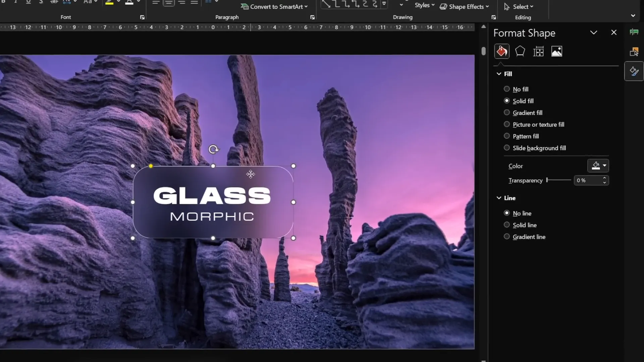The height and width of the screenshot is (362, 644).
Task: Close the Format Shape pane
Action: (614, 33)
